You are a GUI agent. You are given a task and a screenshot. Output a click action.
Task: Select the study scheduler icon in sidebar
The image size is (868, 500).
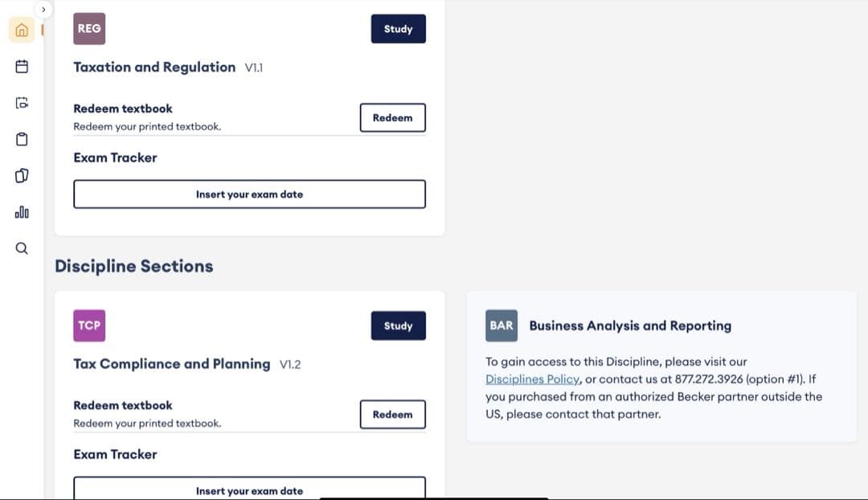click(x=21, y=103)
